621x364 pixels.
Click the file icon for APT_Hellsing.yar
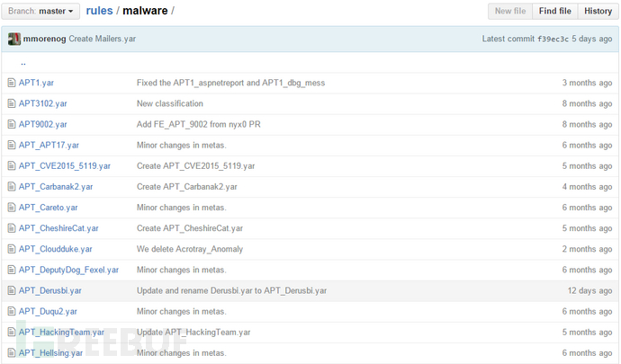tap(12, 353)
